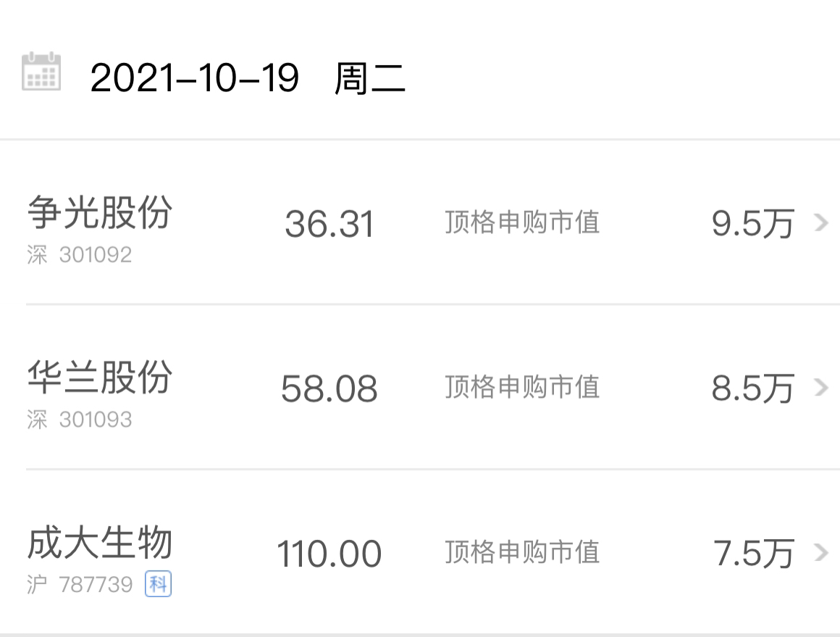Click the 7.5万 subscription market value
The width and height of the screenshot is (840, 637).
752,554
